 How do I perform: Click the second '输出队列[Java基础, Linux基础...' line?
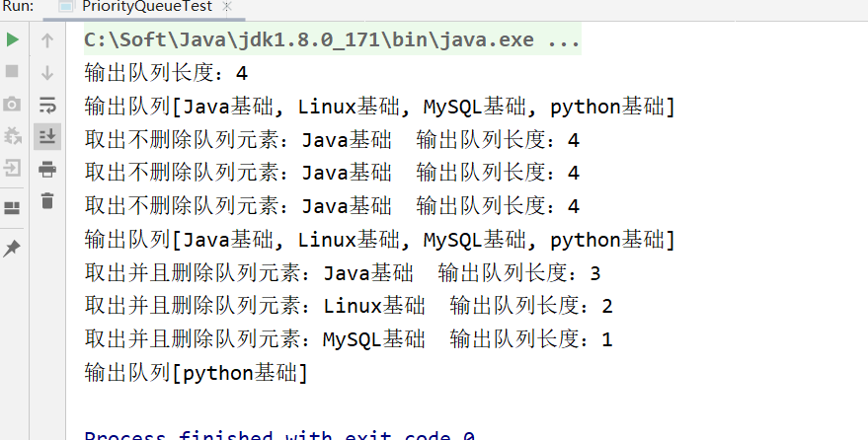pos(380,240)
